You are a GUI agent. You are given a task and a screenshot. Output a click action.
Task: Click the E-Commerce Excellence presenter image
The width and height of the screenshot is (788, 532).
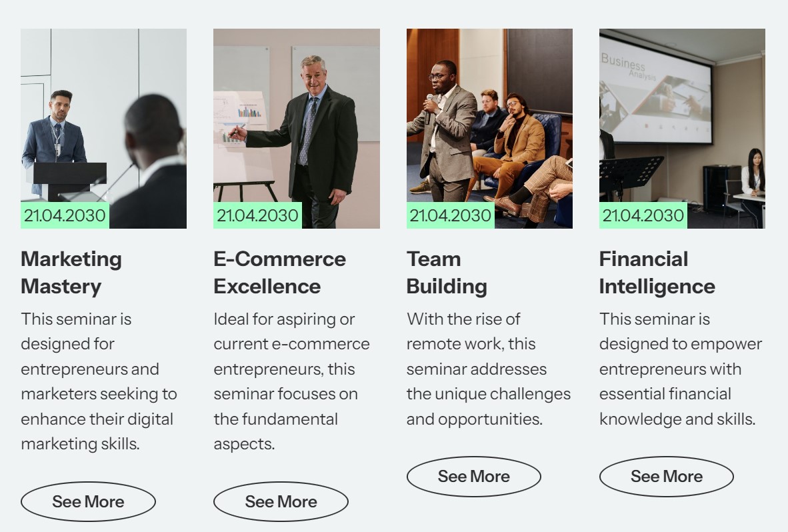click(297, 120)
